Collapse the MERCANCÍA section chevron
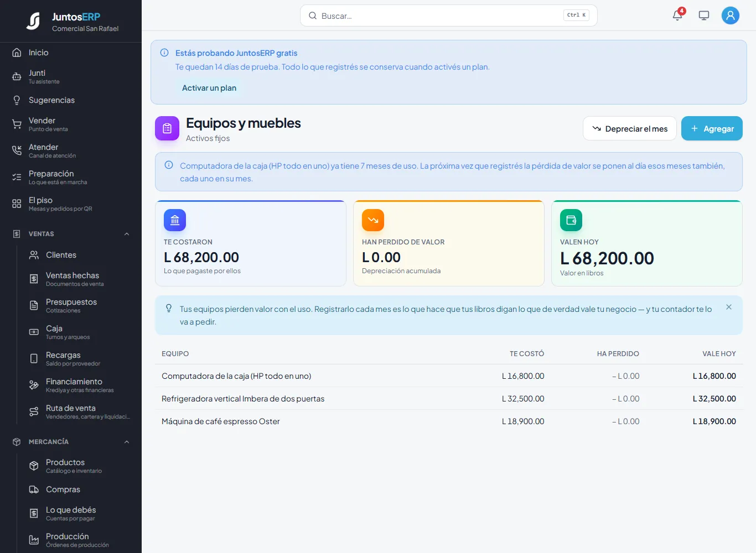This screenshot has width=756, height=553. pos(127,442)
